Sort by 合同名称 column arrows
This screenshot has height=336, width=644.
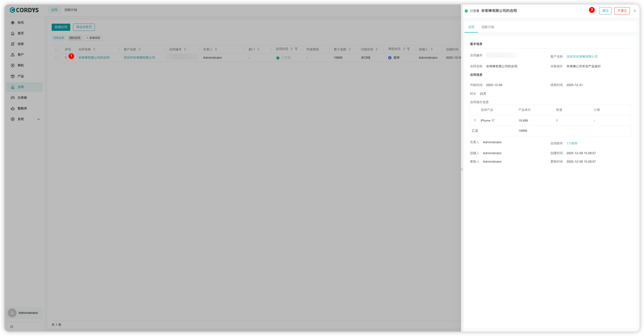[x=94, y=49]
